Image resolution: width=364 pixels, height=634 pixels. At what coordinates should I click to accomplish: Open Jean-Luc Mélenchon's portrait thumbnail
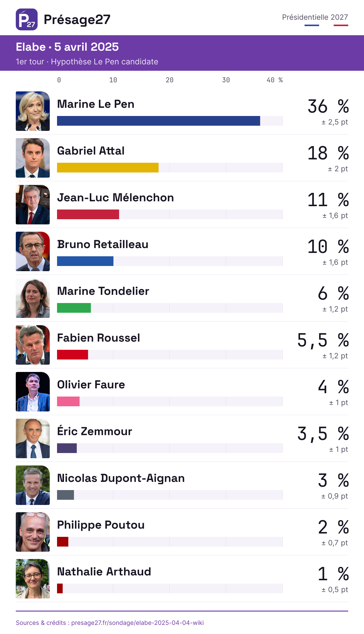pos(33,205)
